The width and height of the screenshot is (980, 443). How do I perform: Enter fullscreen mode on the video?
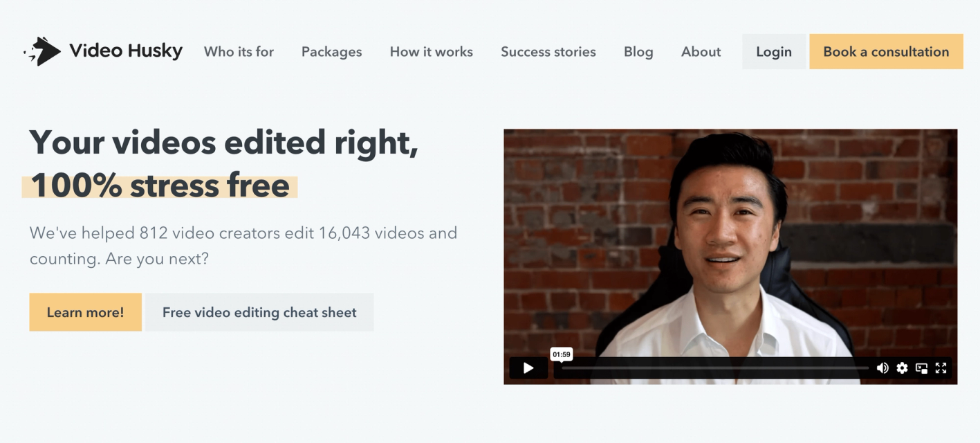pos(941,368)
